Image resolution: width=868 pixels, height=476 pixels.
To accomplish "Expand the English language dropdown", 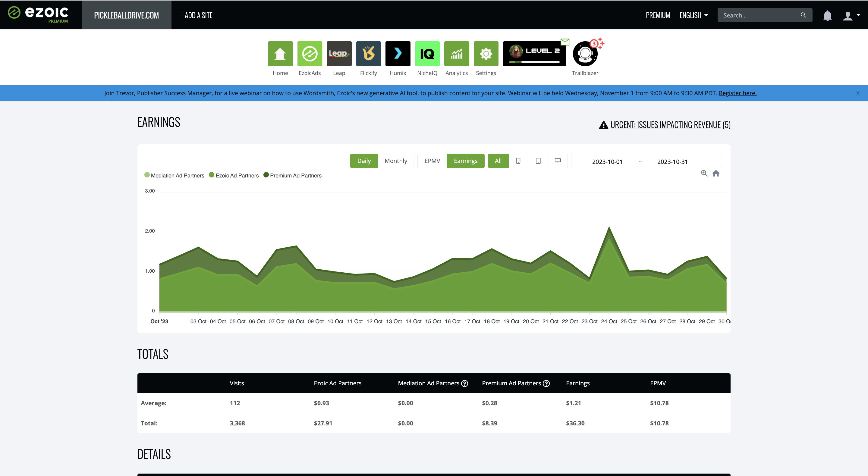I will tap(694, 15).
